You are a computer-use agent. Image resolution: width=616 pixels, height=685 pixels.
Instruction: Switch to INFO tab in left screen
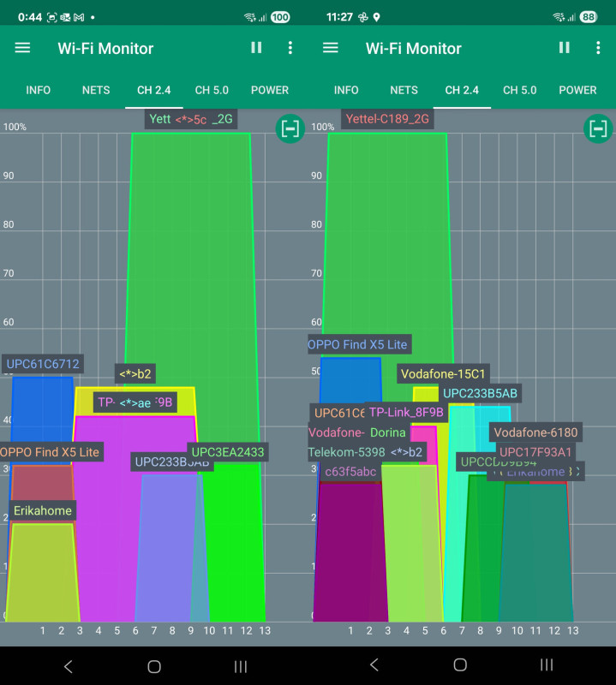[38, 90]
